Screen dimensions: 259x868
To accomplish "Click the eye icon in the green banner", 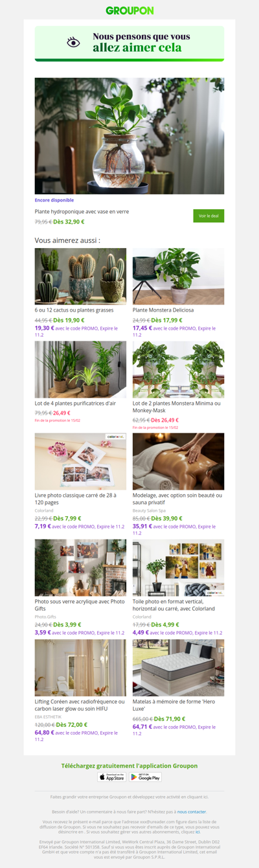I will (x=74, y=42).
